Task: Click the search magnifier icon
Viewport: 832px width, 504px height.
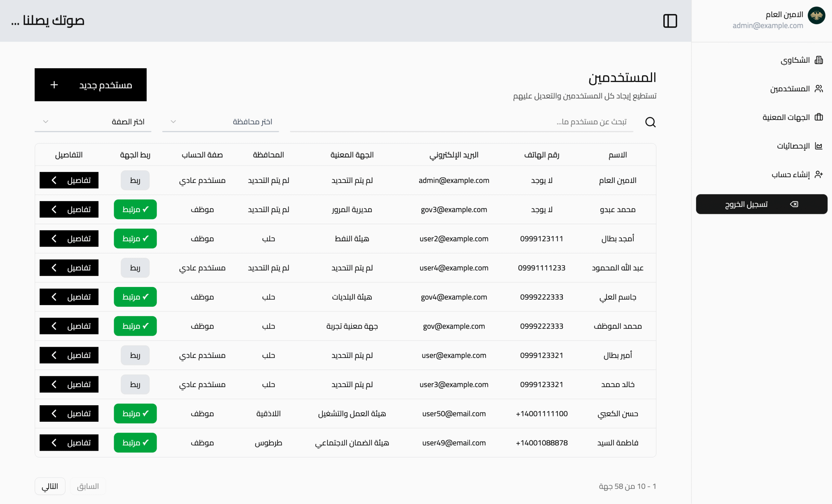Action: point(650,122)
